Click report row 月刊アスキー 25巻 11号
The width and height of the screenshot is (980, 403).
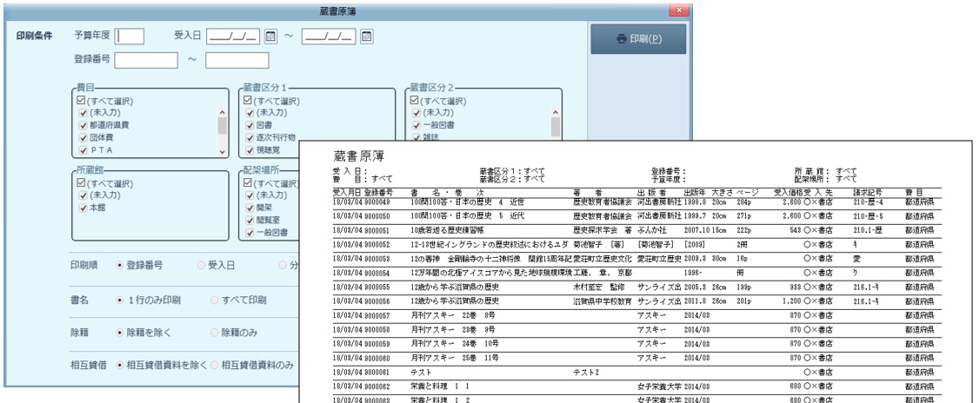tap(637, 359)
